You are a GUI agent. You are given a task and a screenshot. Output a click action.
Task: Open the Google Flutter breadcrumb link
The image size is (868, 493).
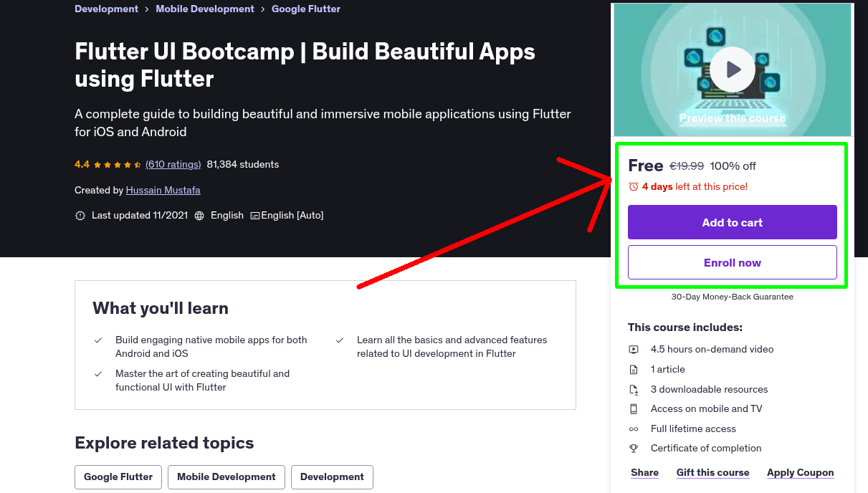306,9
